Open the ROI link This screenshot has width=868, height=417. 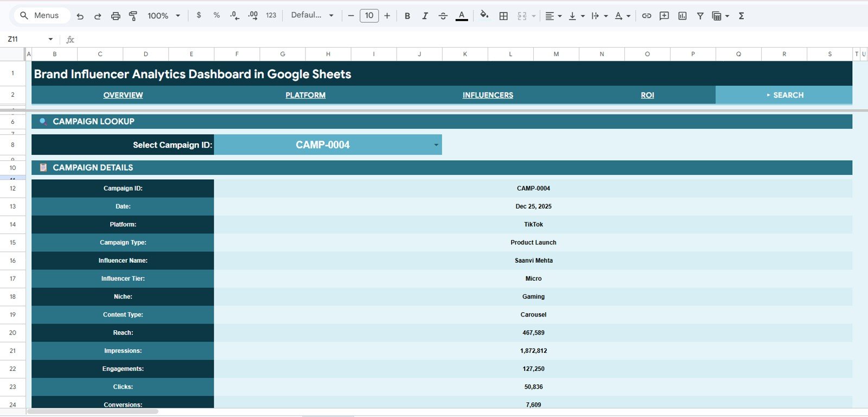click(x=647, y=95)
